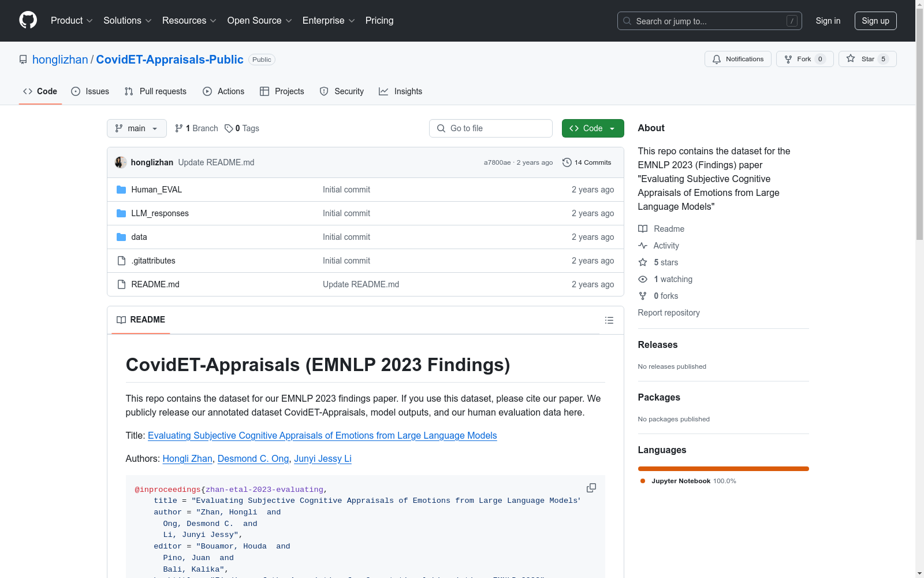Click the README.md file icon

121,284
